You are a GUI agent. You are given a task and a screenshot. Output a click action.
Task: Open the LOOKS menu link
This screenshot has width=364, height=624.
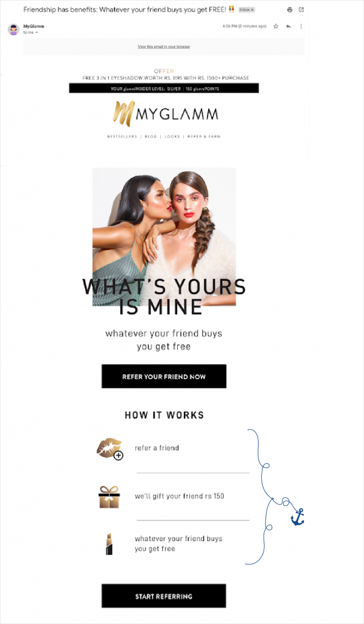172,136
